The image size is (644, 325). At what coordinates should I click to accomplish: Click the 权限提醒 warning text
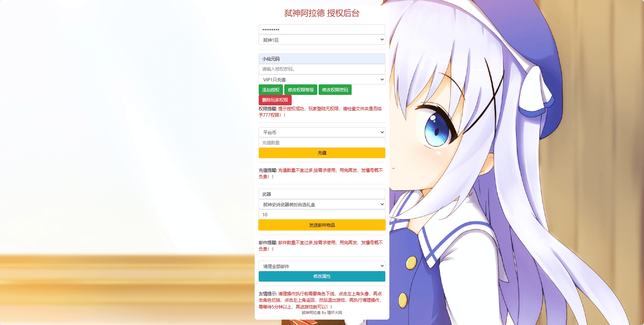click(x=320, y=112)
